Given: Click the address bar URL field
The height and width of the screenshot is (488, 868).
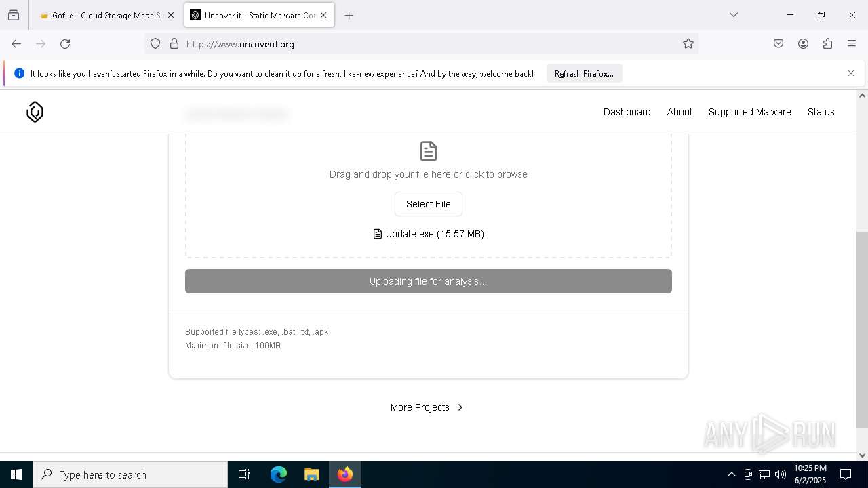Looking at the screenshot, I should tap(420, 44).
